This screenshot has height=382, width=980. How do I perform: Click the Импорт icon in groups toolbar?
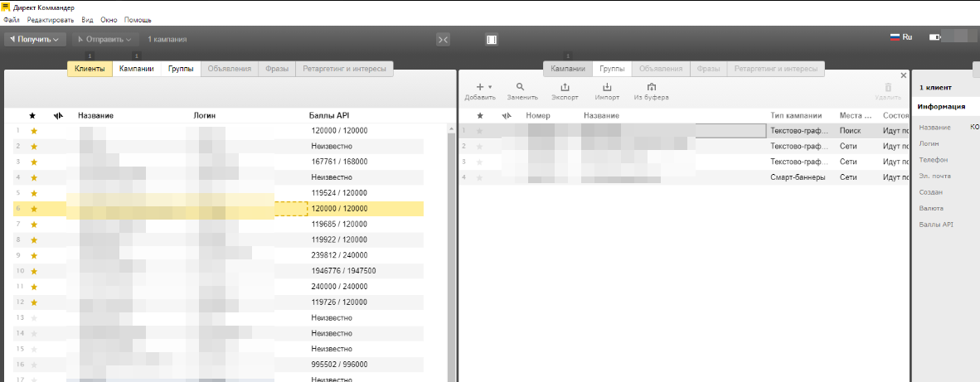607,87
